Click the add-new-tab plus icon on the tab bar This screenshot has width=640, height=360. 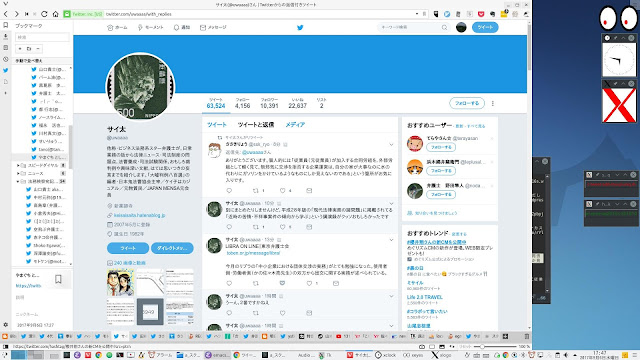(x=505, y=336)
